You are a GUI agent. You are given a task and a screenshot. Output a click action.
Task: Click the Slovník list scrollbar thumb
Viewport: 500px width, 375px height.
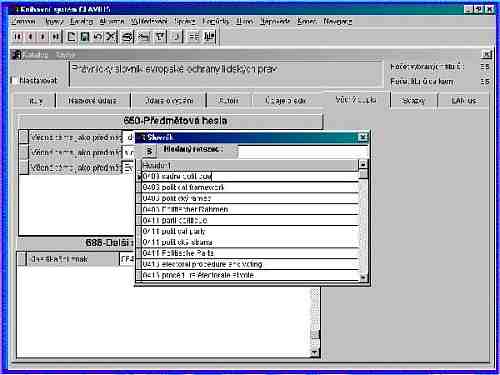click(x=363, y=174)
